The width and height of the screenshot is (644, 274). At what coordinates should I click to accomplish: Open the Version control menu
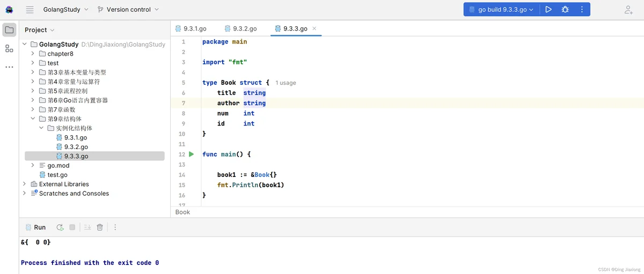click(128, 10)
